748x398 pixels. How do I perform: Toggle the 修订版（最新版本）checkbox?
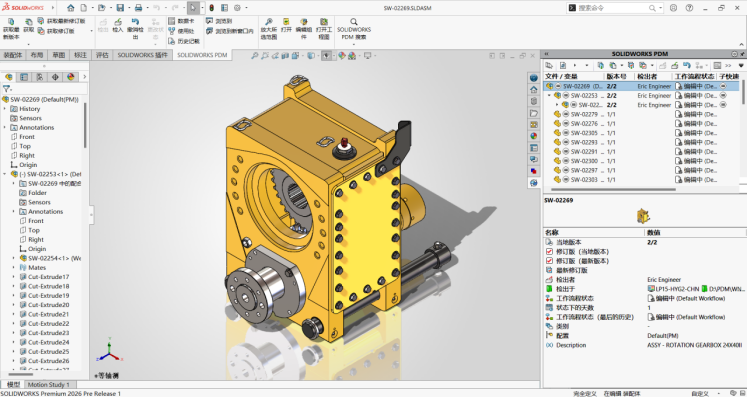click(549, 261)
